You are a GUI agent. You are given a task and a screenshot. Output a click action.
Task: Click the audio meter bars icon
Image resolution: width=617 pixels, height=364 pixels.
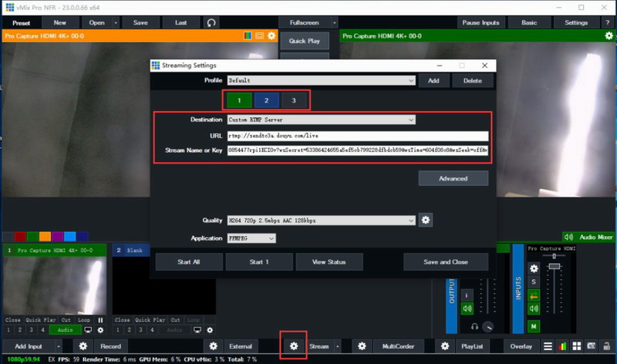point(561,347)
